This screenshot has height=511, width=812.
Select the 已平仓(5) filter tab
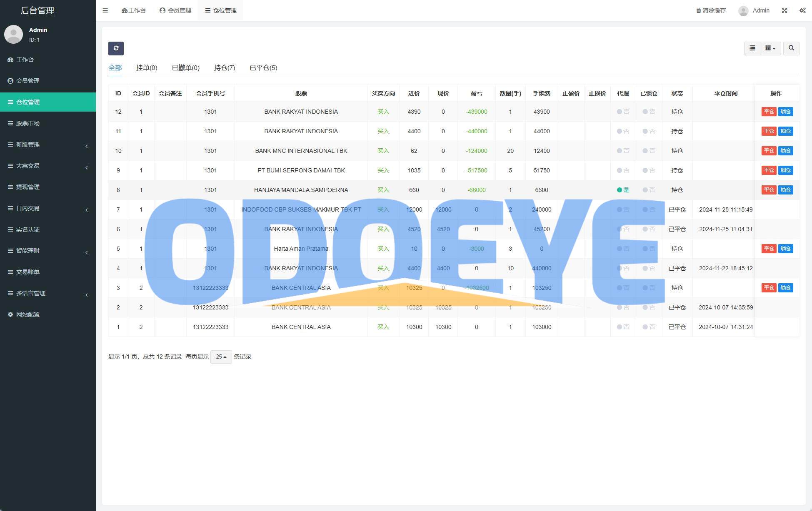coord(263,68)
